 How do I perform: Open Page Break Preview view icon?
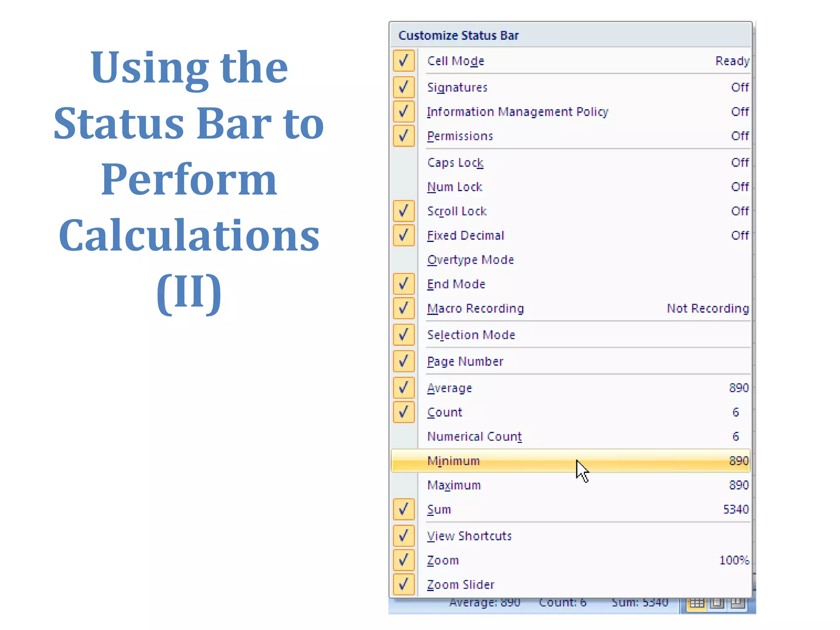click(738, 603)
